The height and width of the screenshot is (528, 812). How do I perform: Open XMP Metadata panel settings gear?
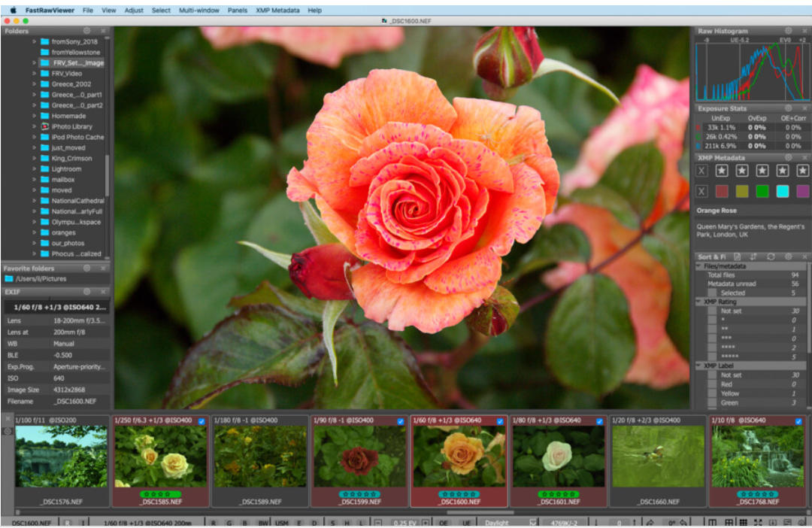[788, 157]
